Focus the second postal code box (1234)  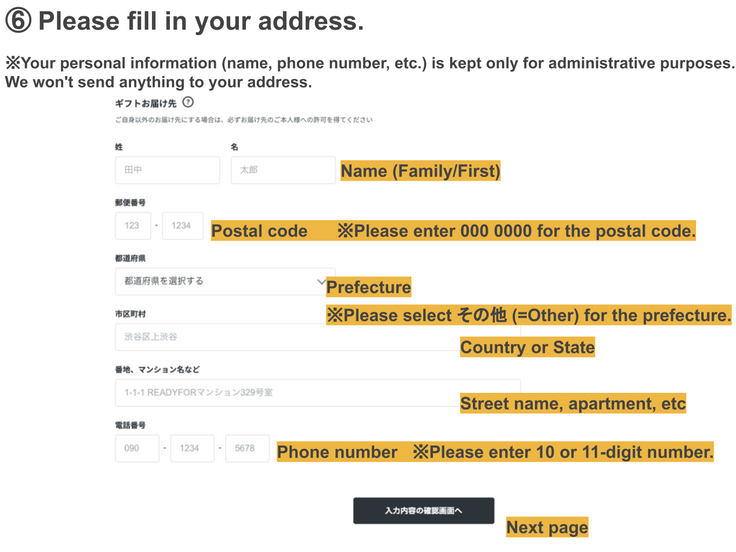click(182, 226)
